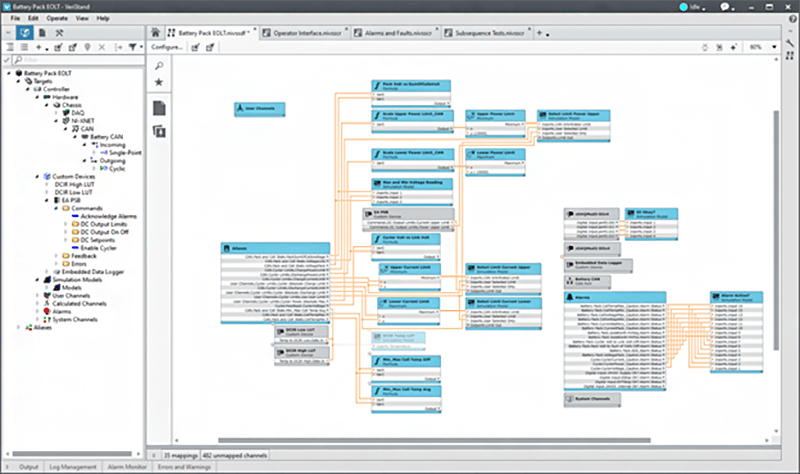Click expand all tree items icon
The image size is (800, 474).
pos(10,47)
